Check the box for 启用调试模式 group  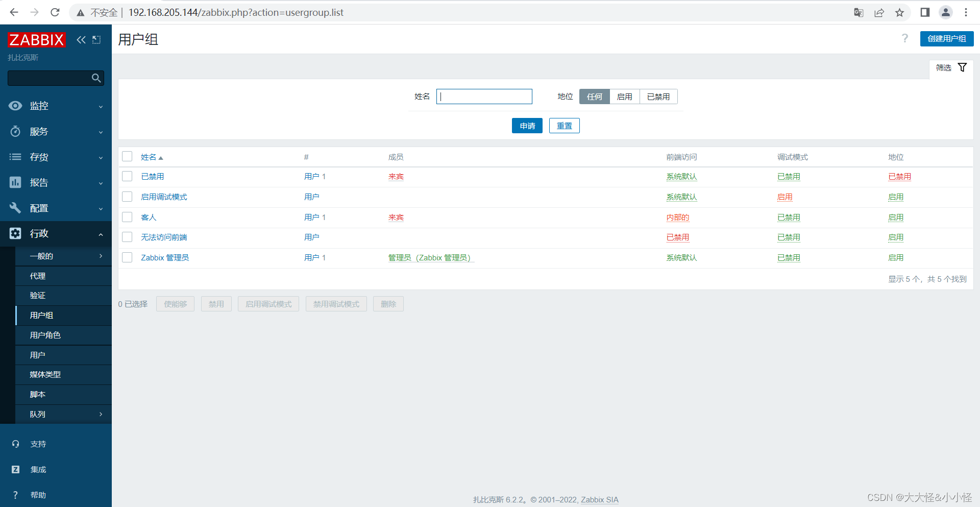coord(127,197)
